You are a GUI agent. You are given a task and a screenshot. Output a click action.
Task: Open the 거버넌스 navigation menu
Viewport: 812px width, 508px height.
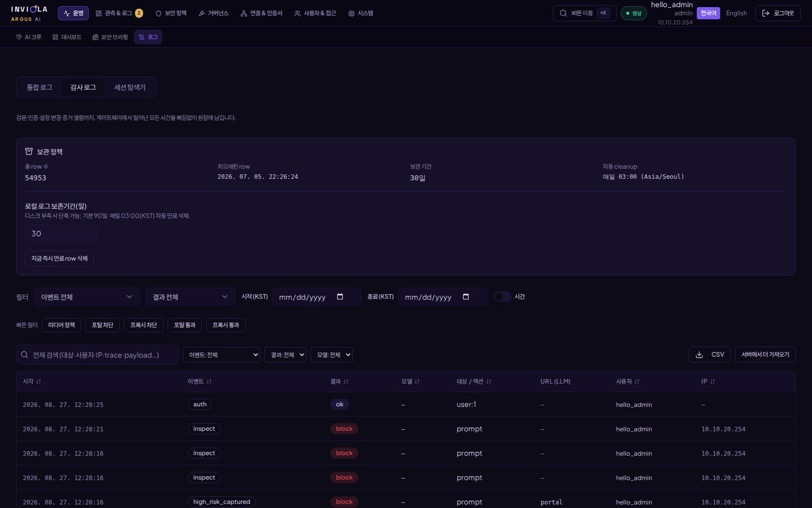pos(214,13)
